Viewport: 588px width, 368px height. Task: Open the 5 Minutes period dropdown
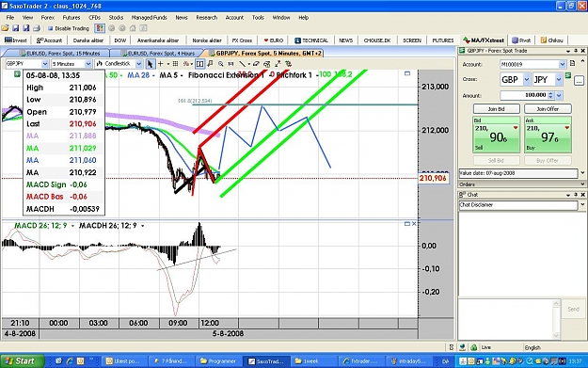click(x=88, y=64)
